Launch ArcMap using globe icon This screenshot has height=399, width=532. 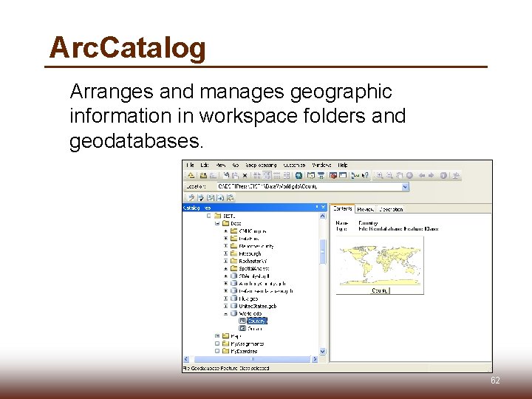point(299,175)
